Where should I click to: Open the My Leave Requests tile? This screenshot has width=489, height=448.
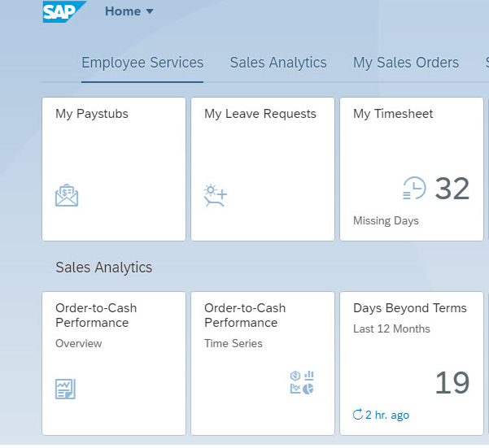point(263,169)
